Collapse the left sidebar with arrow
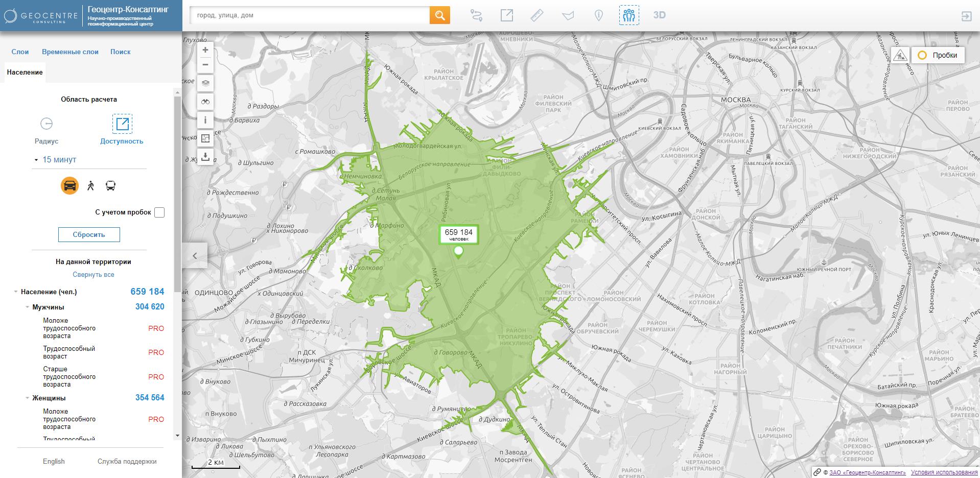Screen dimensions: 980x478 click(x=195, y=256)
